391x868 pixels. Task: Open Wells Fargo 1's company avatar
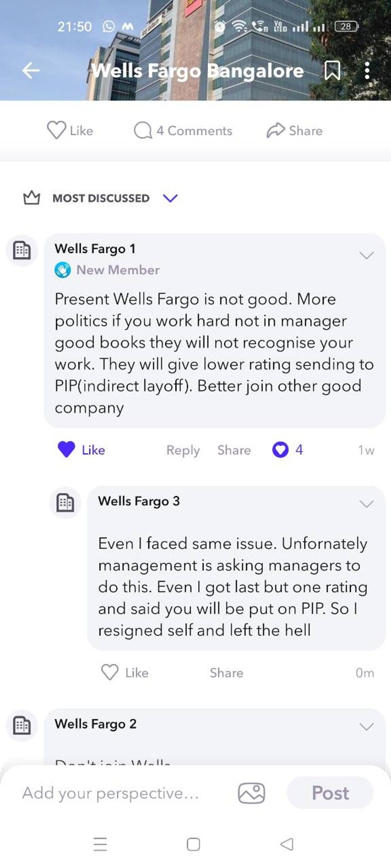(22, 250)
